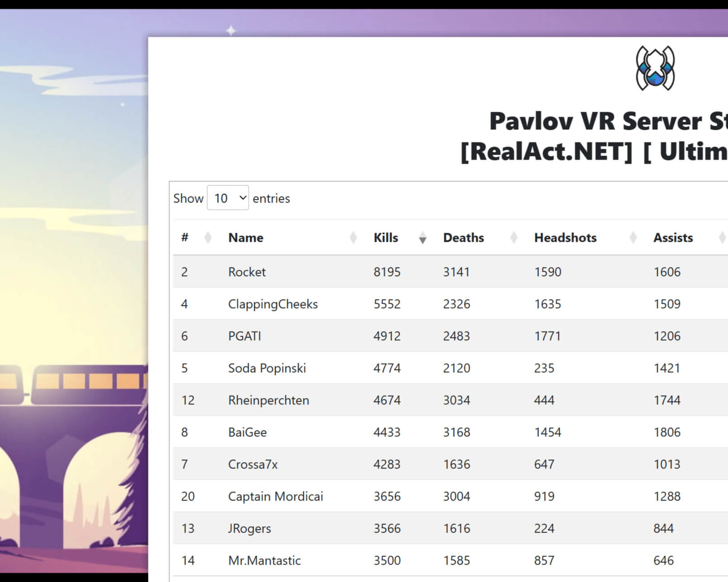This screenshot has height=582, width=728.
Task: Select the JRogers name cell
Action: tap(249, 528)
